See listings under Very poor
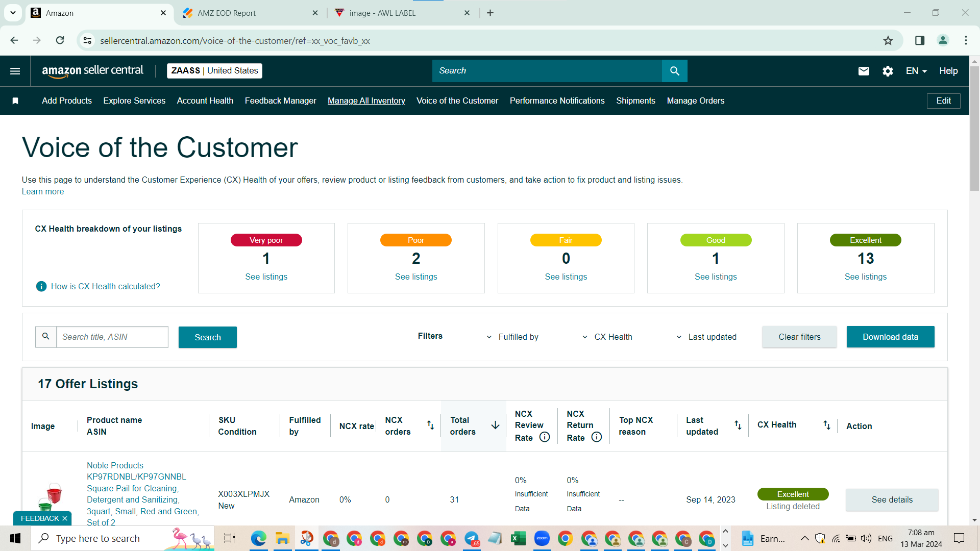Viewport: 980px width, 551px height. pyautogui.click(x=266, y=277)
